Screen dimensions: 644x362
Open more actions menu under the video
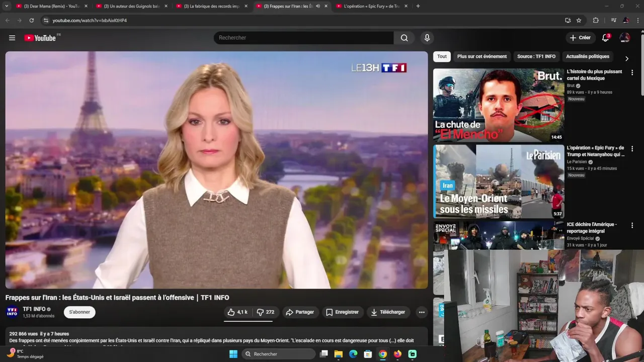[422, 312]
